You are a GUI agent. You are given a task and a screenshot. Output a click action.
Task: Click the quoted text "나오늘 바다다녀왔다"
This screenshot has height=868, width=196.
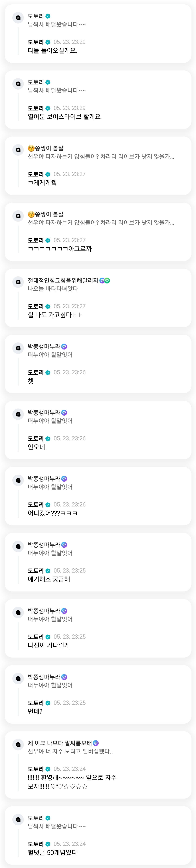[x=53, y=288]
